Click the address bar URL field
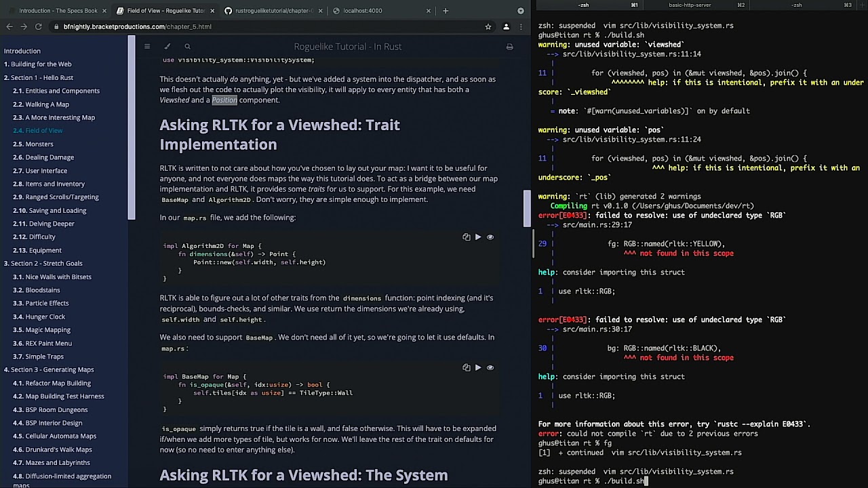This screenshot has width=868, height=488. click(x=268, y=26)
